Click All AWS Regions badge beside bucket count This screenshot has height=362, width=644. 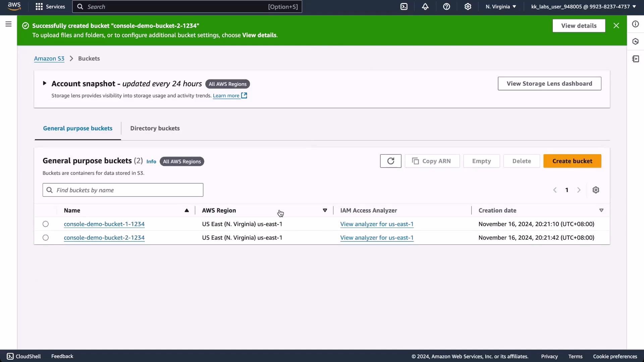click(x=182, y=162)
